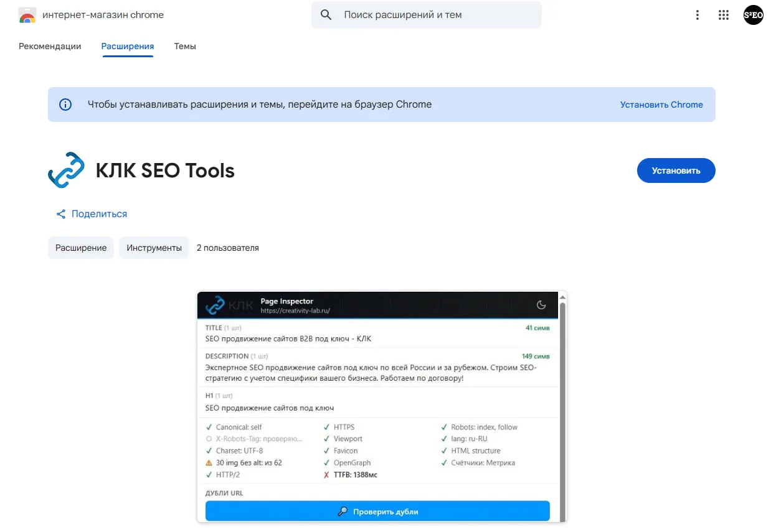Viewport: 771px width, 532px height.
Task: Click the интернет-магазин chrome title
Action: 103,15
